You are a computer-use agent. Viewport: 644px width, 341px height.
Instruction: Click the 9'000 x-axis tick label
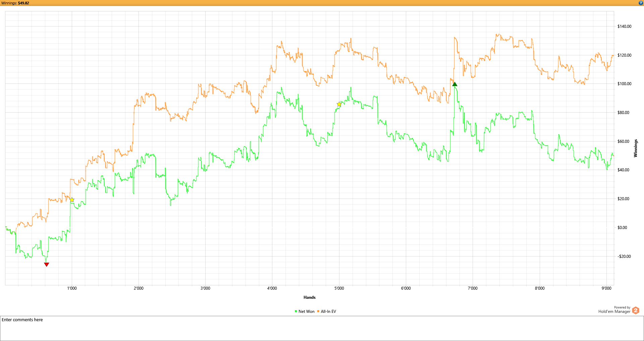pos(606,288)
